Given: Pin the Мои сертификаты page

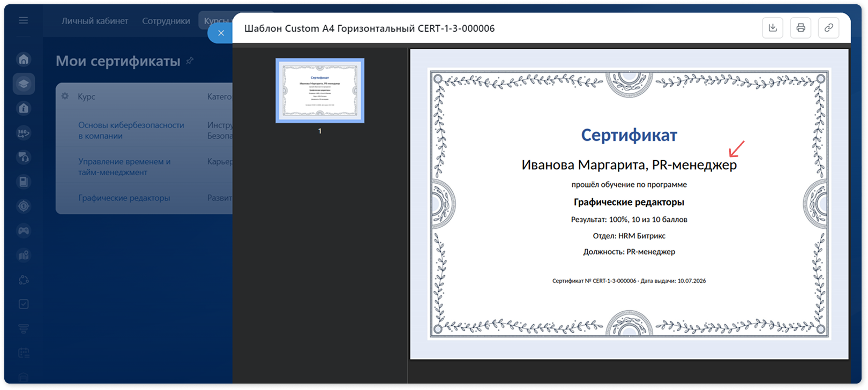Looking at the screenshot, I should (x=190, y=61).
